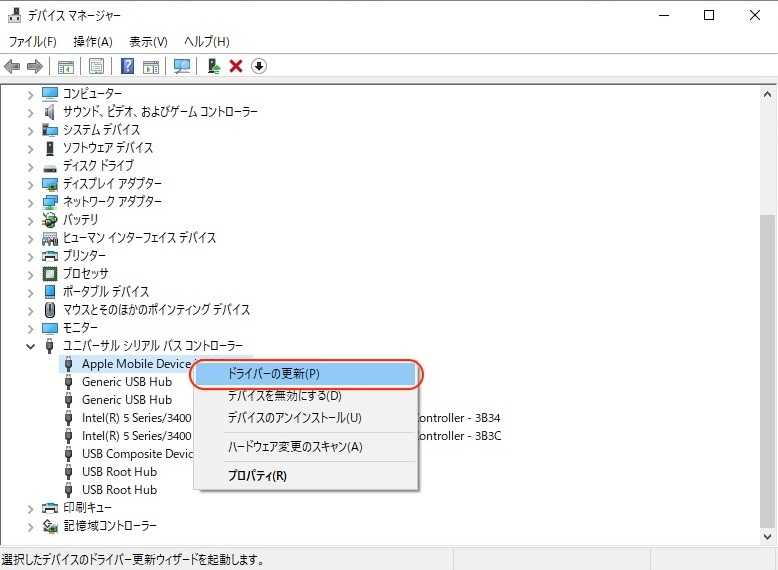This screenshot has height=570, width=778.
Task: Expand the ネットワーク アダプター node
Action: [x=31, y=202]
